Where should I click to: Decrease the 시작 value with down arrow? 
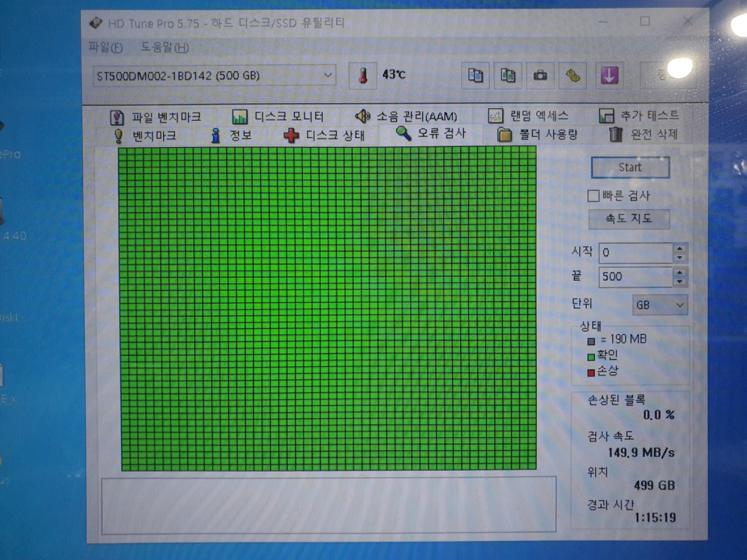tap(679, 258)
